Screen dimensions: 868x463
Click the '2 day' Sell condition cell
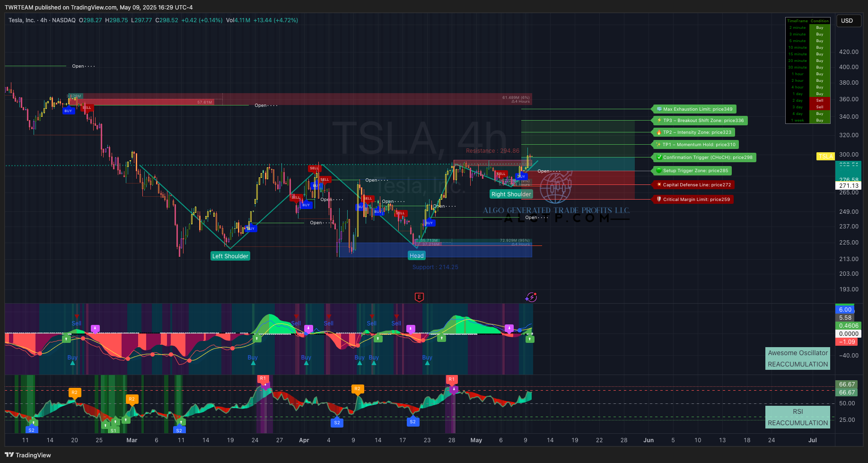820,100
